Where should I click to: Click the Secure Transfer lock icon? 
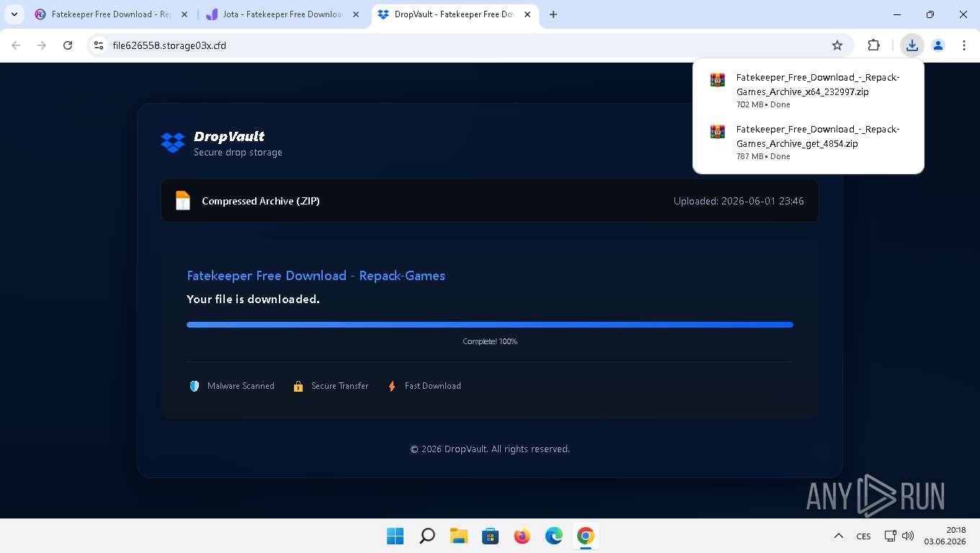298,386
